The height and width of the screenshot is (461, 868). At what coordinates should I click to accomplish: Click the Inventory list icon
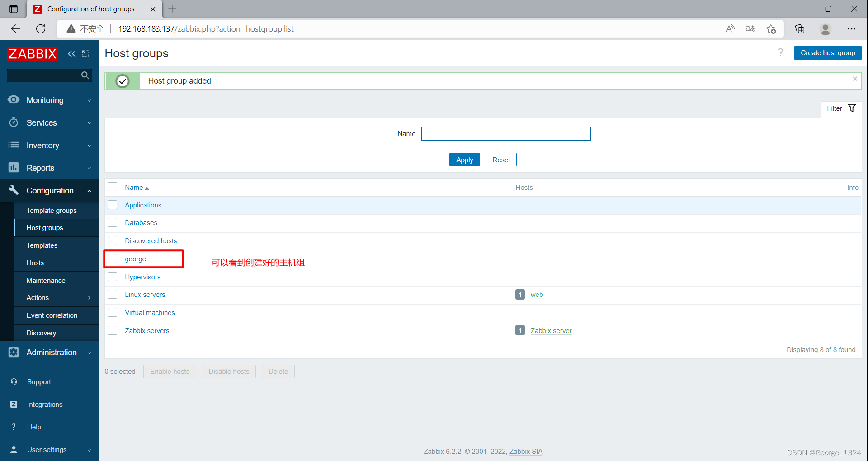[x=14, y=145]
